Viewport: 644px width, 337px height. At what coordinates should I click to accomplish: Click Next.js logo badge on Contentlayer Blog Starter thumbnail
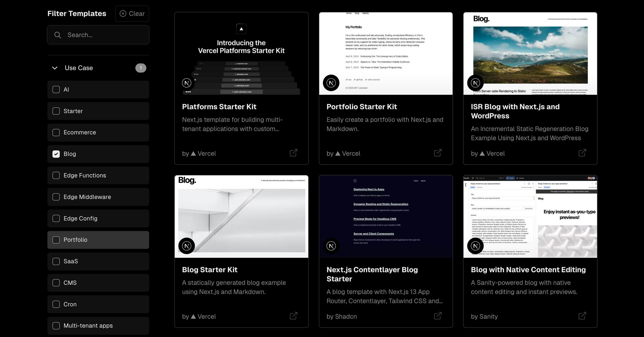point(331,246)
